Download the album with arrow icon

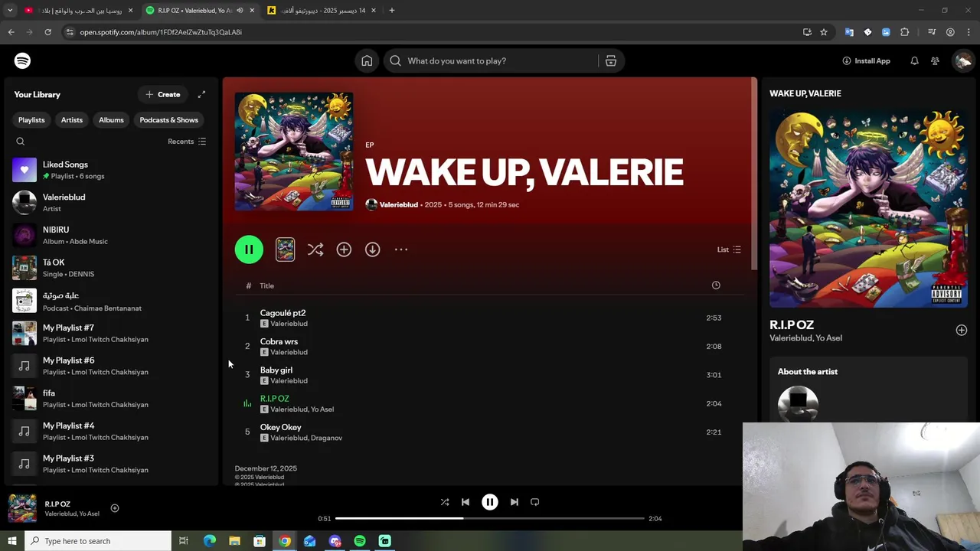click(372, 249)
